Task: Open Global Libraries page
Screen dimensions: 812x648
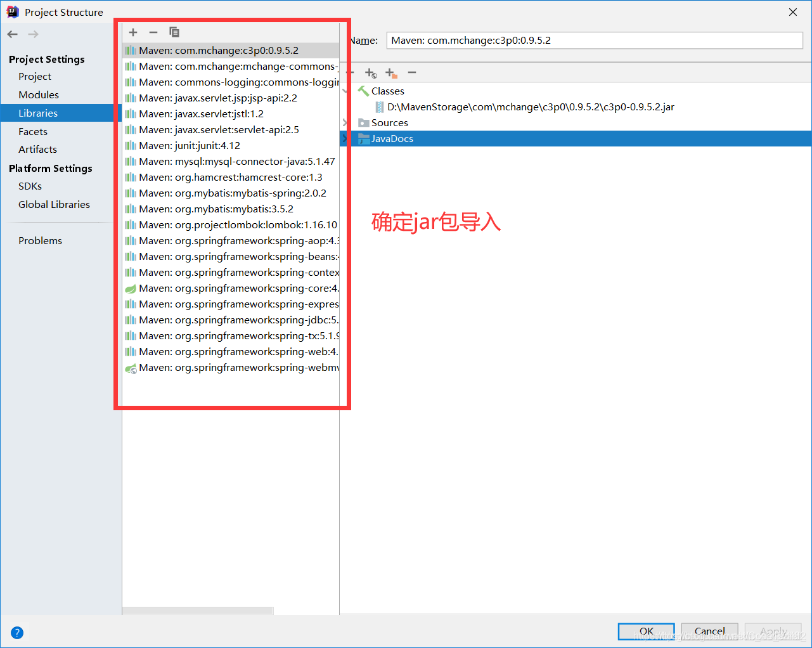Action: point(54,204)
